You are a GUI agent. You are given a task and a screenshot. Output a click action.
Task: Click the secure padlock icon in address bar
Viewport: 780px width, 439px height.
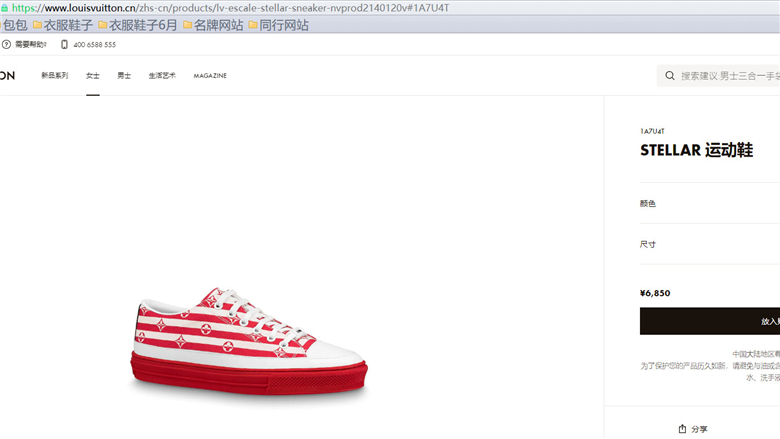[x=4, y=8]
